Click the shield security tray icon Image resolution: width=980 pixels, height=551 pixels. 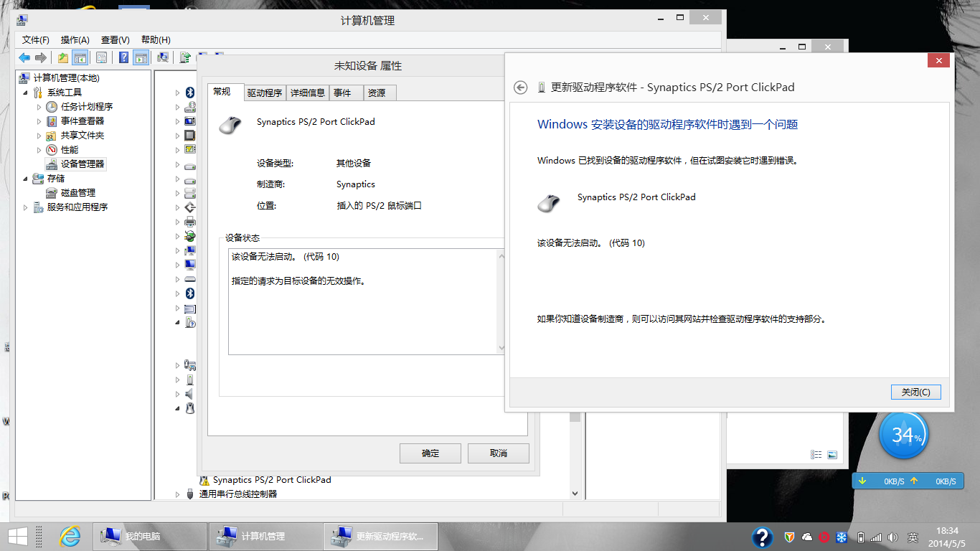point(790,537)
